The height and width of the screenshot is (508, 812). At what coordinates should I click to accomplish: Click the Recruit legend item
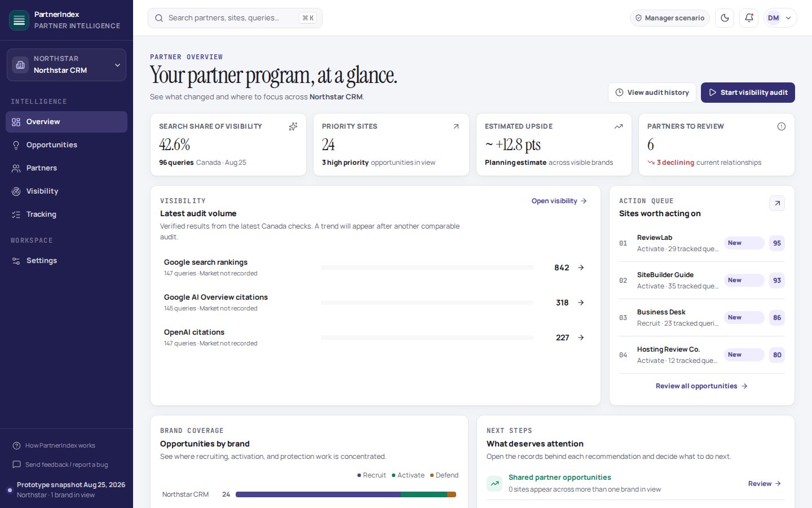(372, 475)
